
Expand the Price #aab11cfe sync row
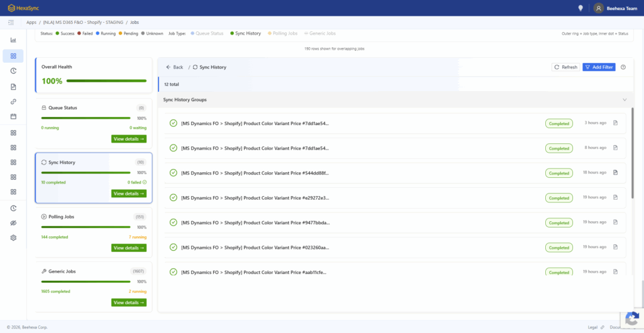coord(395,269)
